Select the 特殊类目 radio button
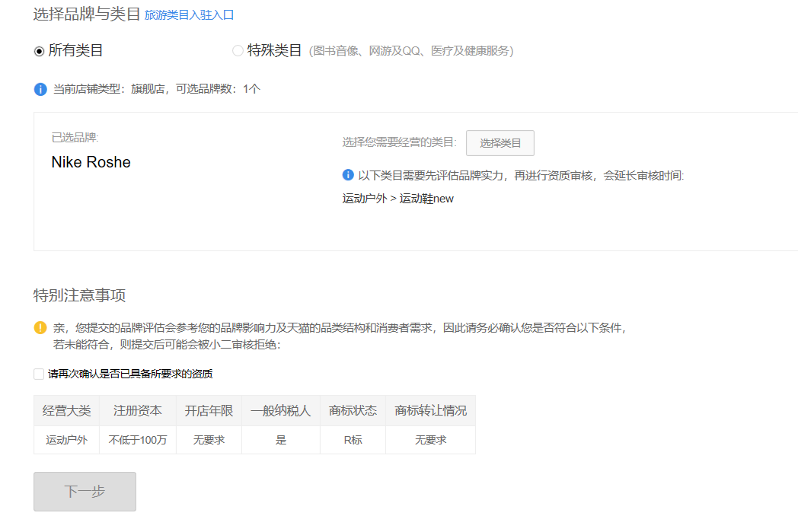The width and height of the screenshot is (798, 532). 237,50
